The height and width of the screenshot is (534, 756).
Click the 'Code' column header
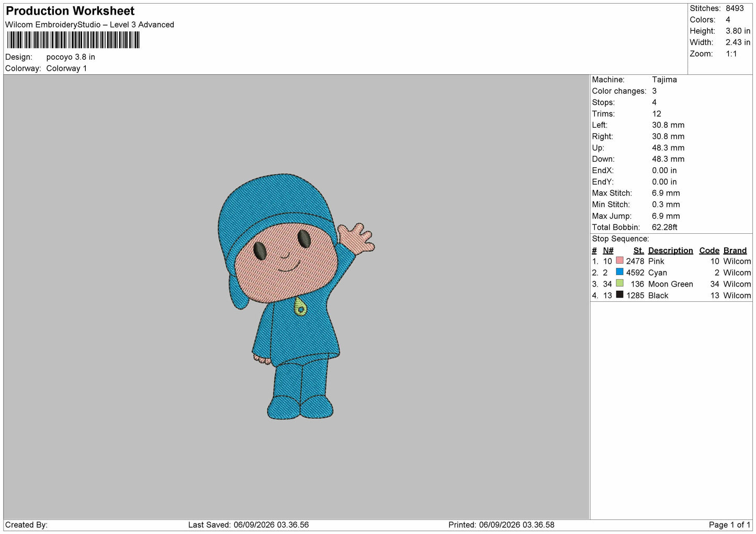(x=709, y=251)
